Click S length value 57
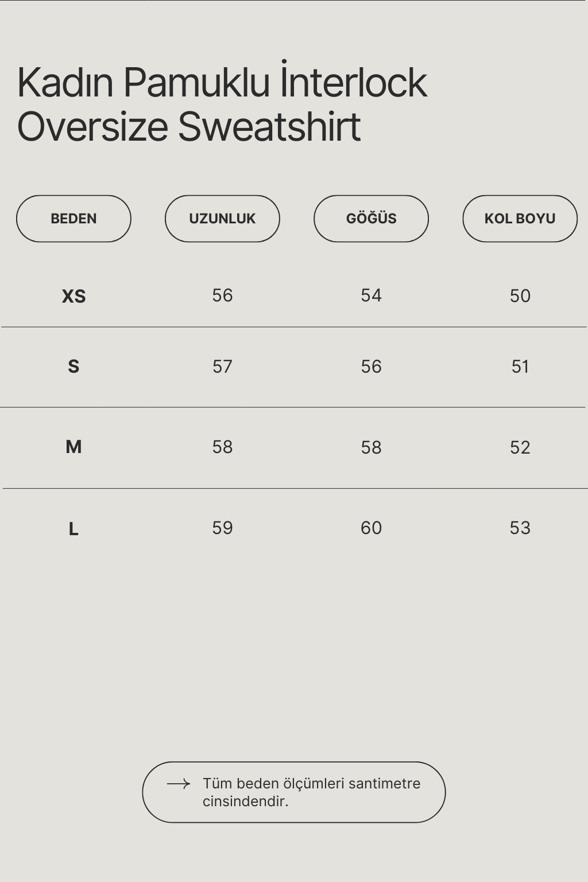This screenshot has height=882, width=588. [x=222, y=367]
